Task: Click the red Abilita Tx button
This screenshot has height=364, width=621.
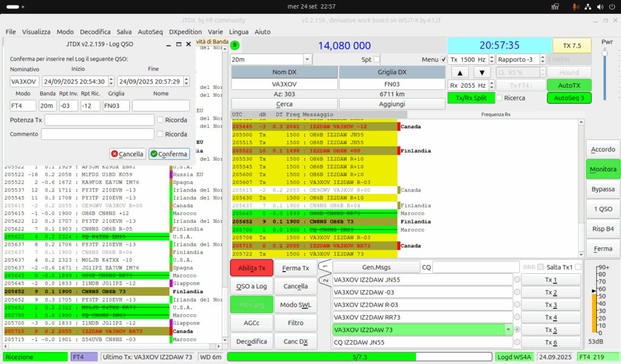Action: (252, 268)
